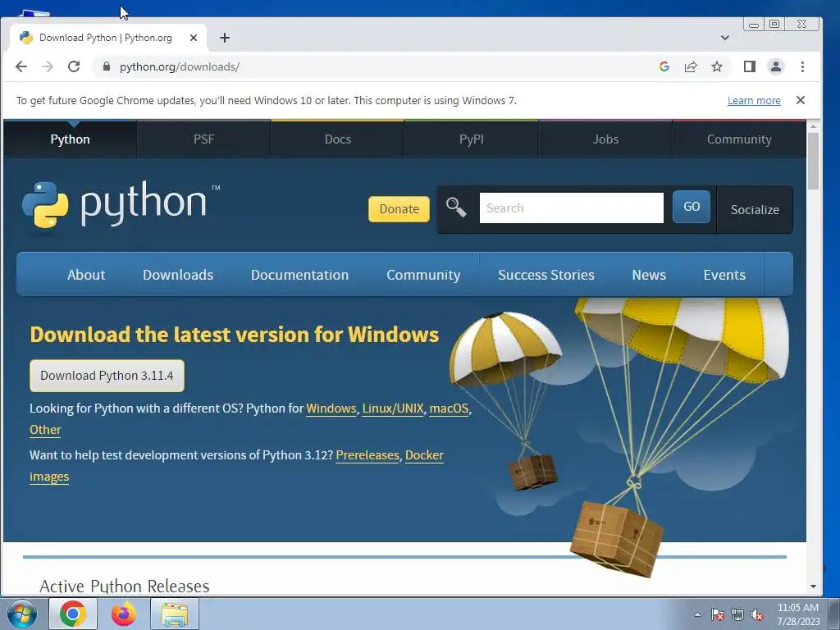Click the Download the latest version heading
The width and height of the screenshot is (840, 630).
[x=234, y=335]
